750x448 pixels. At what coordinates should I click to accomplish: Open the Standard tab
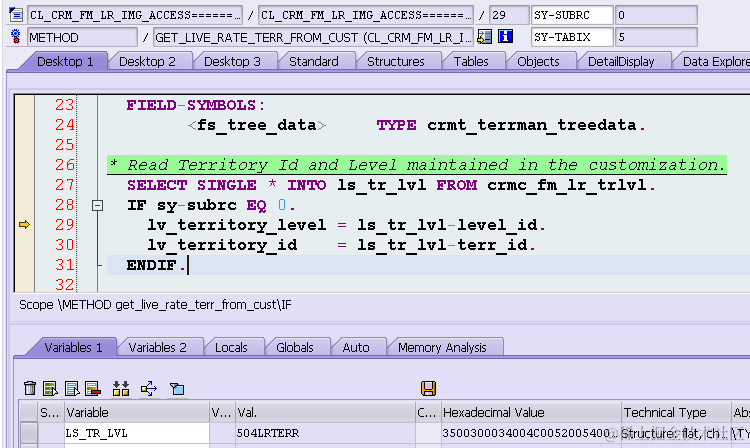(314, 62)
